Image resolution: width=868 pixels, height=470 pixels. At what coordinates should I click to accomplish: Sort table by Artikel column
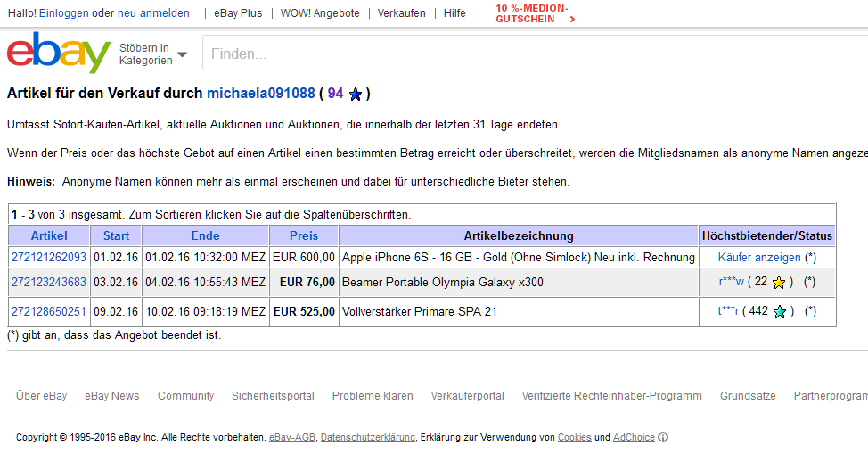point(49,235)
